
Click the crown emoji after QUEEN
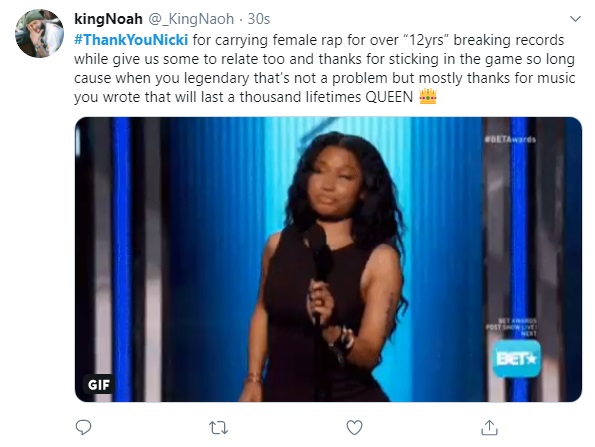tap(428, 97)
